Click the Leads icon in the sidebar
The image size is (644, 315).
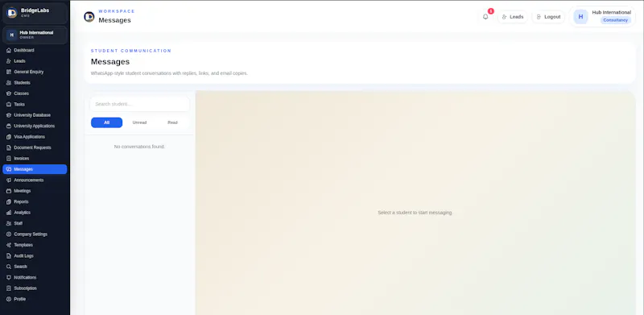pyautogui.click(x=9, y=61)
